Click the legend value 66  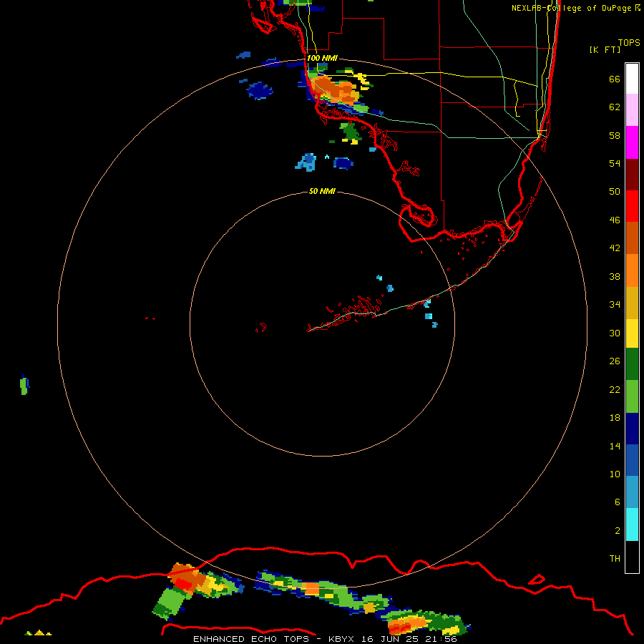point(615,79)
